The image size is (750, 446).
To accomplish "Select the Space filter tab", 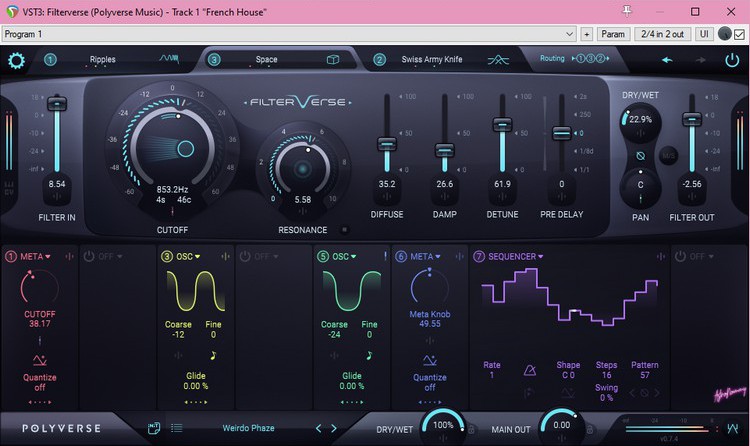I will (266, 59).
